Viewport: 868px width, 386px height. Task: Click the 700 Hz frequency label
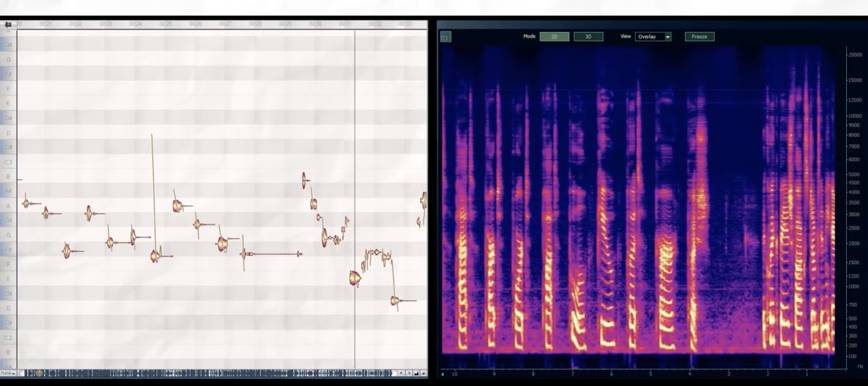point(853,304)
